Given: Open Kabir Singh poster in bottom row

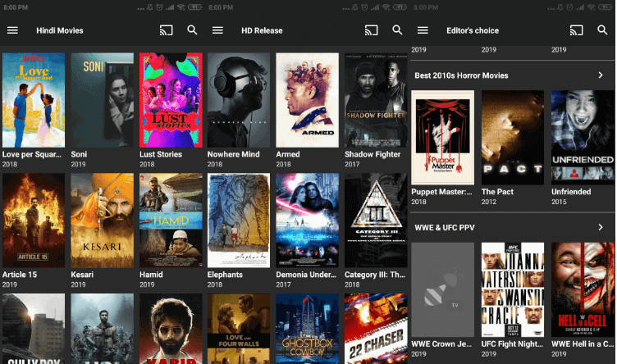Looking at the screenshot, I should click(x=171, y=329).
